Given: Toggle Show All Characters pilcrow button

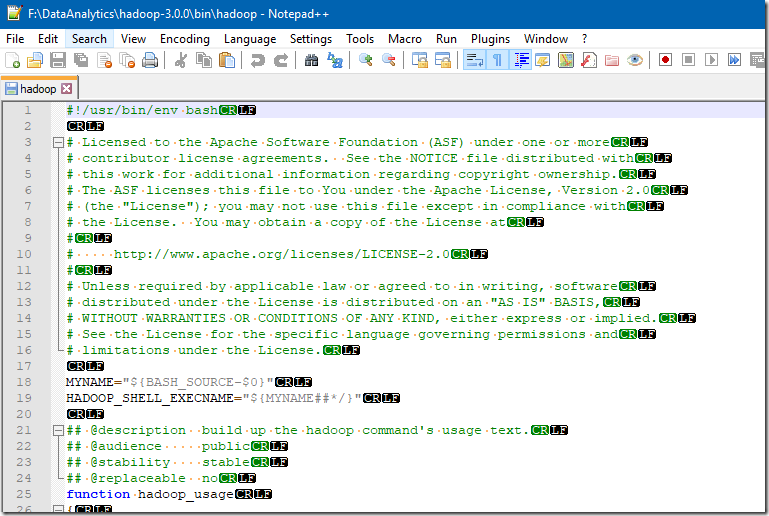Looking at the screenshot, I should tap(497, 60).
